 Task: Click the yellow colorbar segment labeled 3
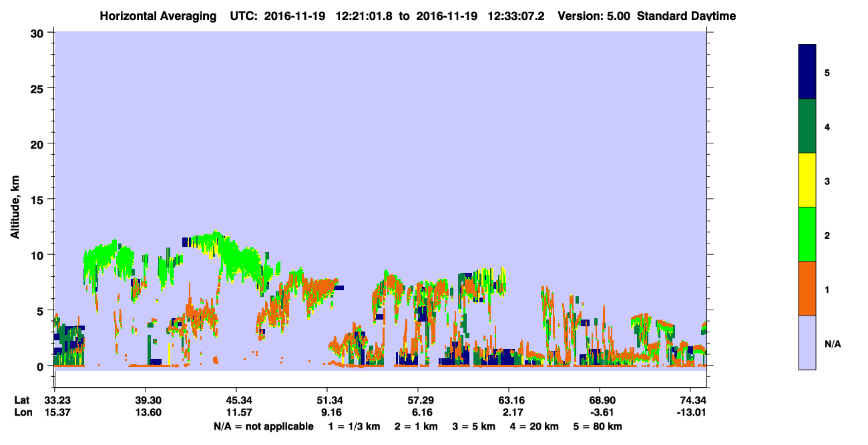tap(807, 180)
